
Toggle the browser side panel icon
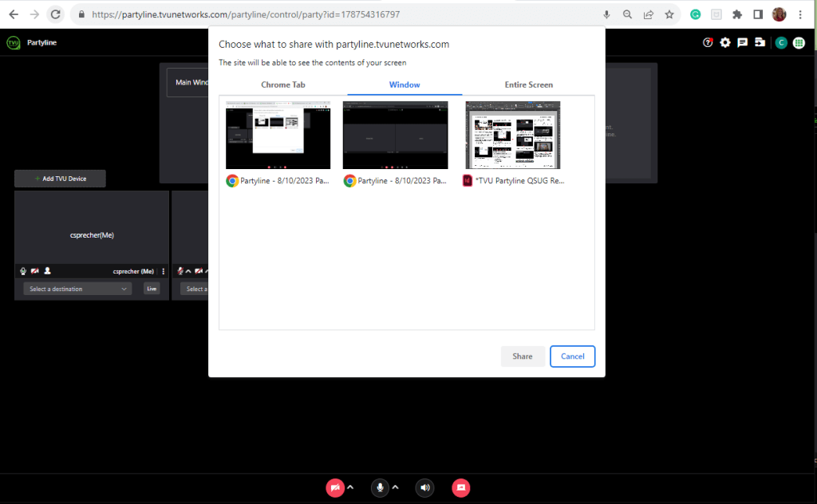(x=758, y=14)
